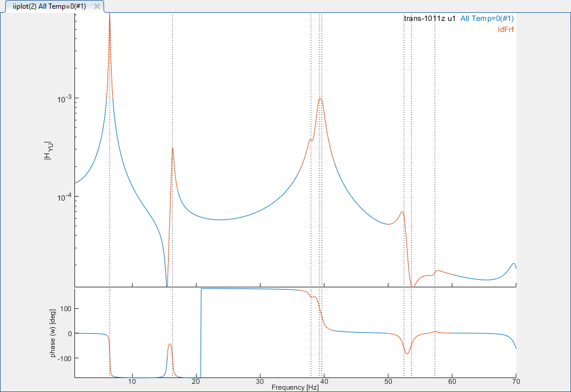571x392 pixels.
Task: Click the 40 tick label on frequency axis
Action: 324,382
